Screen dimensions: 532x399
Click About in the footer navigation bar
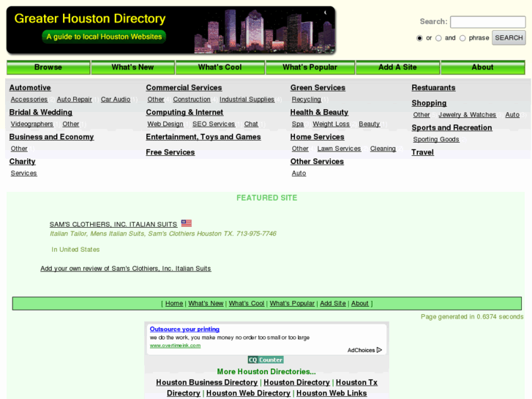(x=359, y=303)
